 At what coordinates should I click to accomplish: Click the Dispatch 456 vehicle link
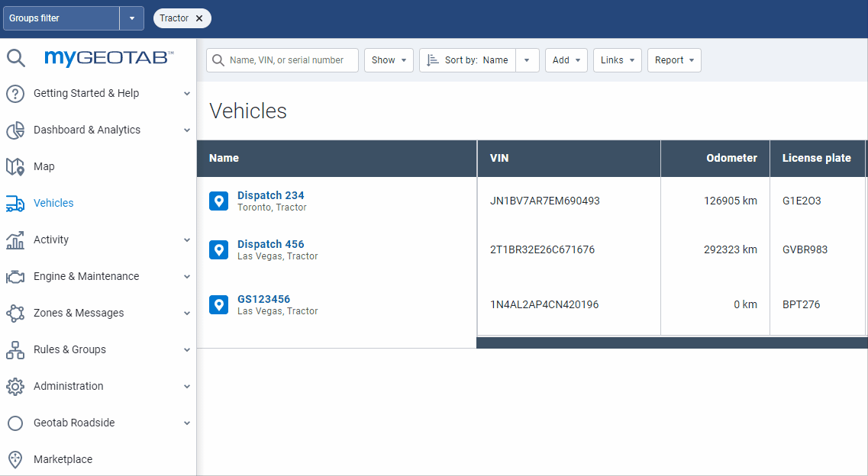270,244
